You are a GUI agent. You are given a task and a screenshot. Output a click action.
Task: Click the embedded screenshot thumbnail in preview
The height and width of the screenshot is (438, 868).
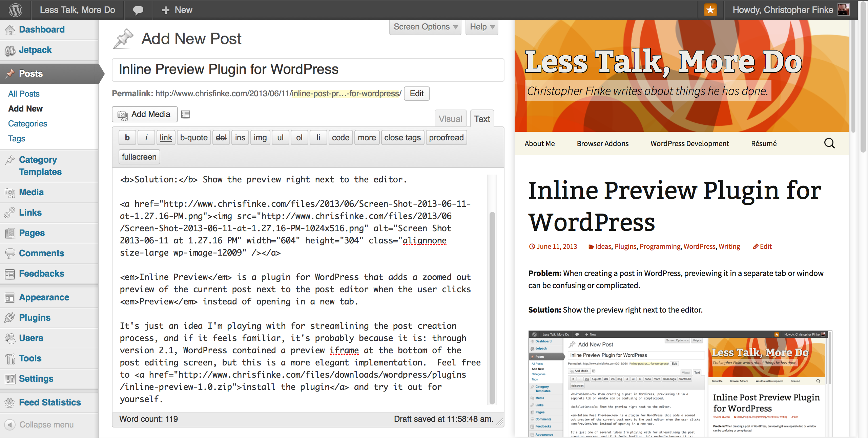(x=680, y=384)
